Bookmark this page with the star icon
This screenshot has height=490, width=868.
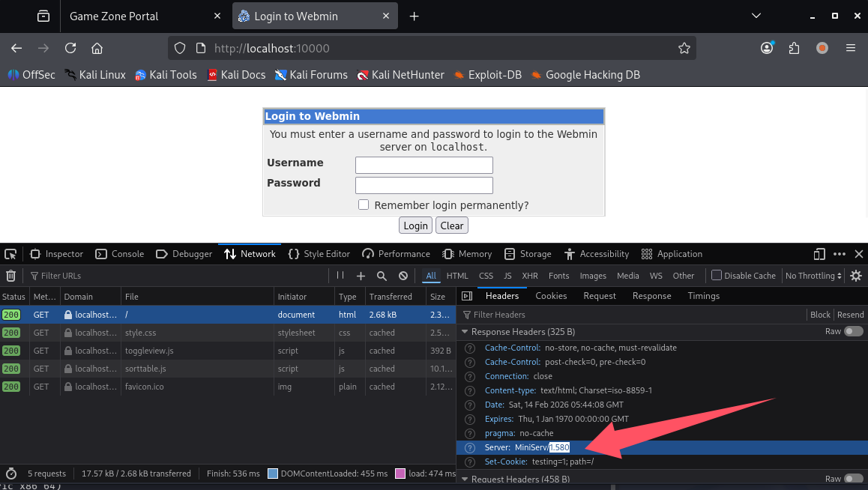684,48
